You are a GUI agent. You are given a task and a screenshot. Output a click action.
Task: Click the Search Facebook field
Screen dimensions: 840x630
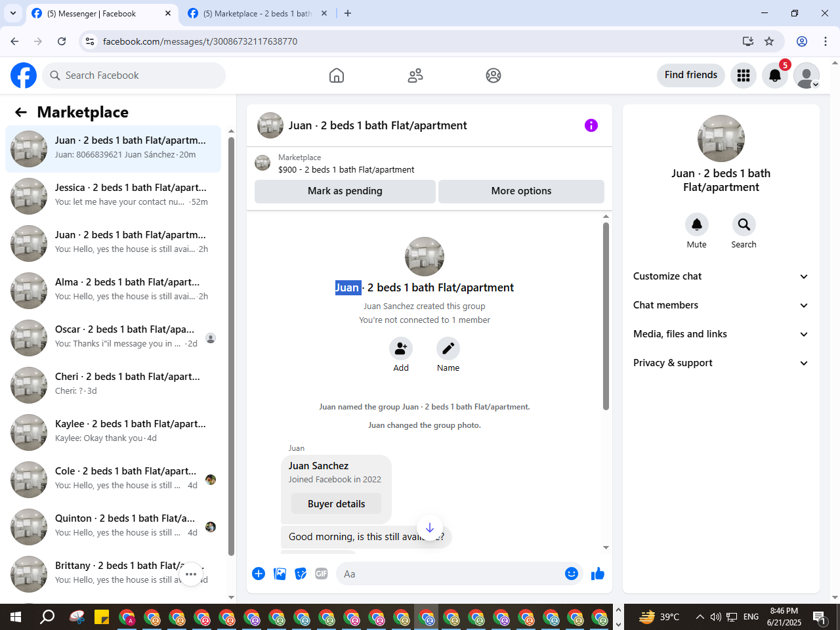(134, 75)
